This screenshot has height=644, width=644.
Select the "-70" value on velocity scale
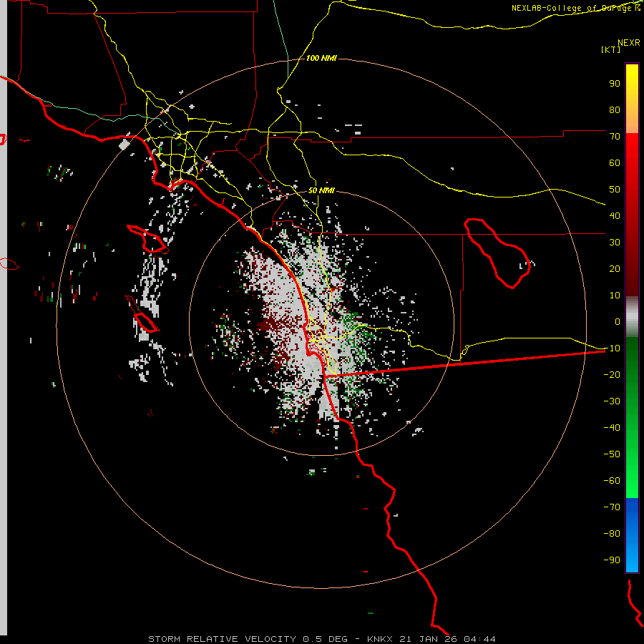612,507
